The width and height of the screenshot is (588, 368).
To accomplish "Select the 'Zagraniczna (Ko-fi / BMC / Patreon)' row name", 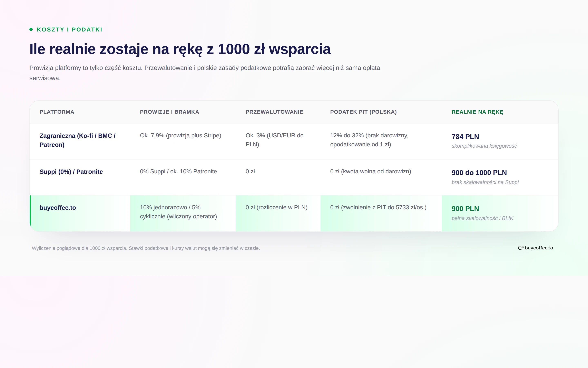I will [78, 140].
